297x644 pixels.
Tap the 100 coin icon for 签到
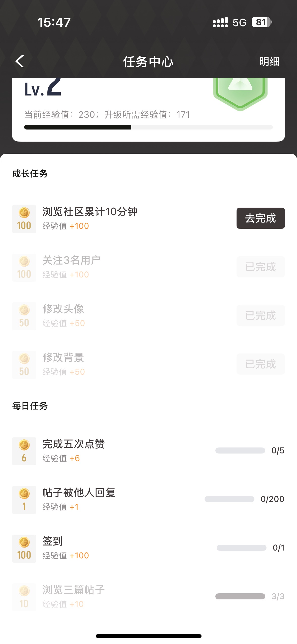[24, 549]
